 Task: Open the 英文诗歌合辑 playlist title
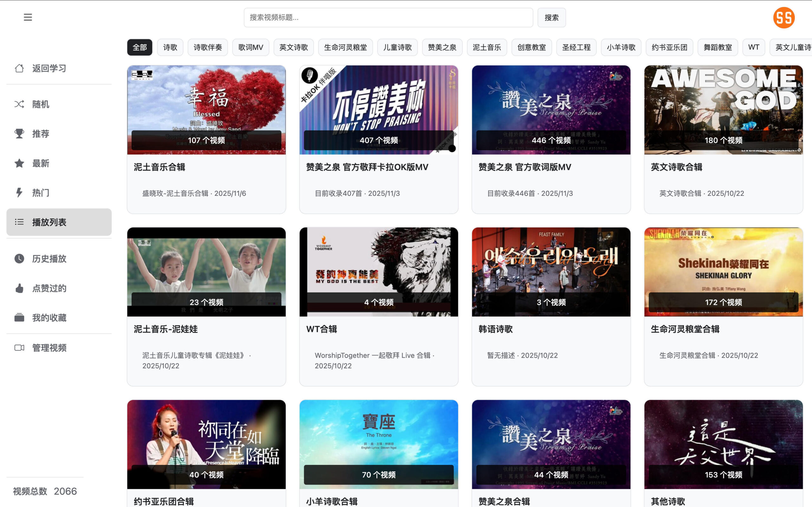click(x=677, y=167)
